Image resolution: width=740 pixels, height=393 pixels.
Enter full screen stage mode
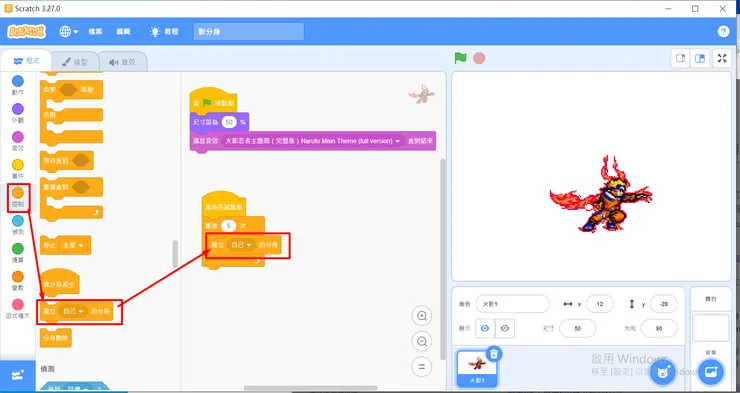click(x=722, y=59)
